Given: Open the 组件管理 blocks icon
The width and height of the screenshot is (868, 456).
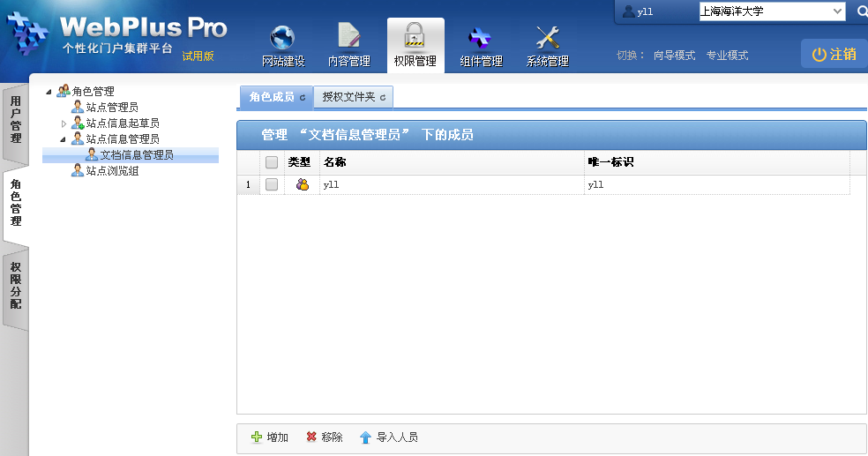Looking at the screenshot, I should [x=481, y=38].
